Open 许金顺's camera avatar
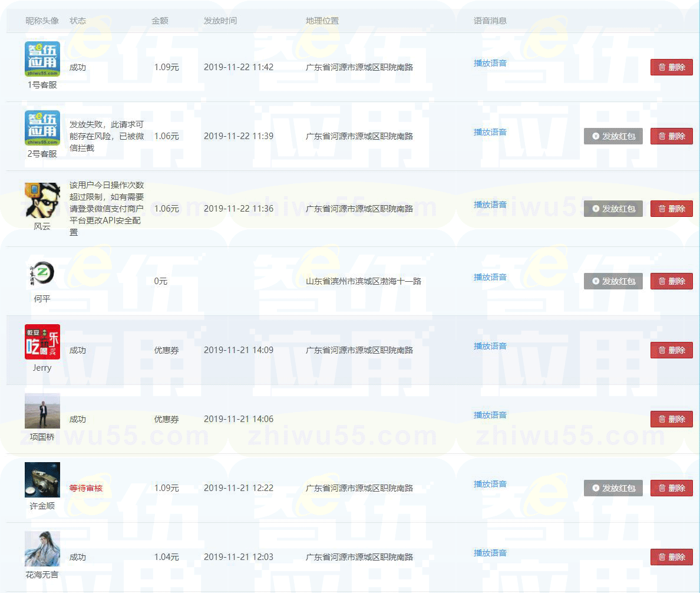 (x=42, y=480)
